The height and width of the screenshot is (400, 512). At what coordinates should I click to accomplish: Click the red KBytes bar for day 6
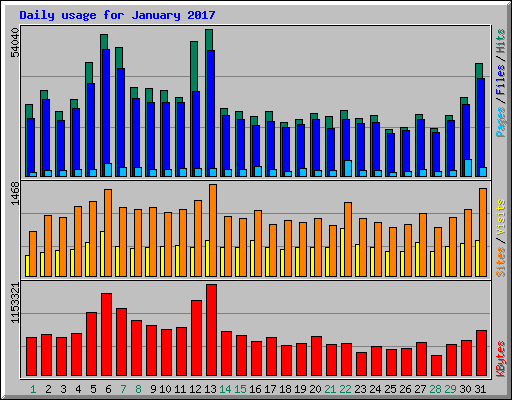pyautogui.click(x=106, y=335)
